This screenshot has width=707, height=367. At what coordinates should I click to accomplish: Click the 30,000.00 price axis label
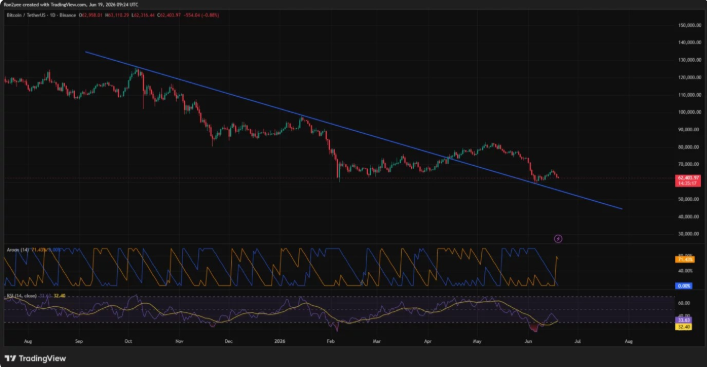pos(689,234)
